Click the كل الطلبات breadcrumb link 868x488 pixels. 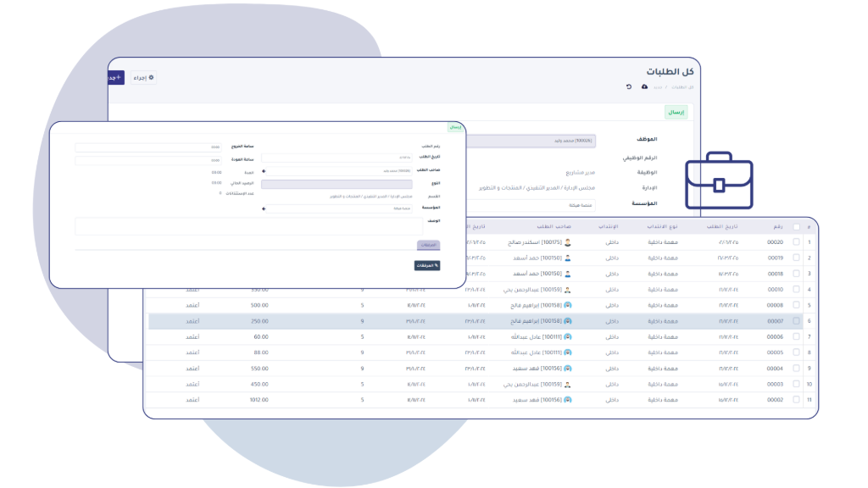pos(679,87)
